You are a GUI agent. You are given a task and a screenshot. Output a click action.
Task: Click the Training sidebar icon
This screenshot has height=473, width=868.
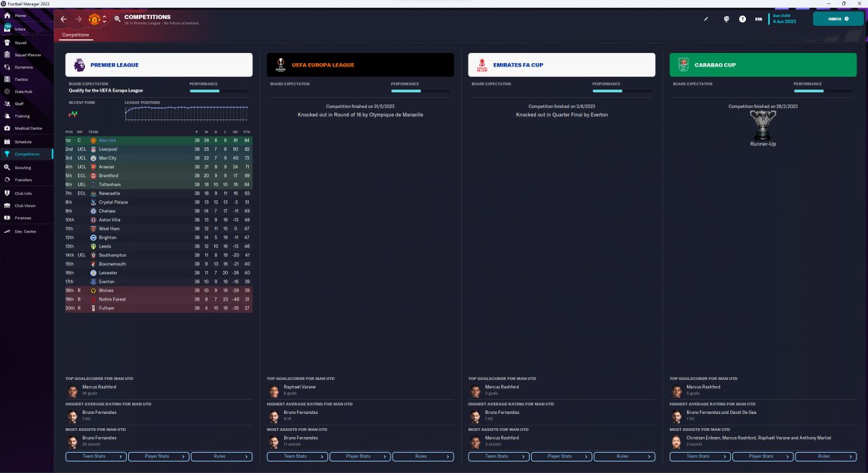pos(7,116)
